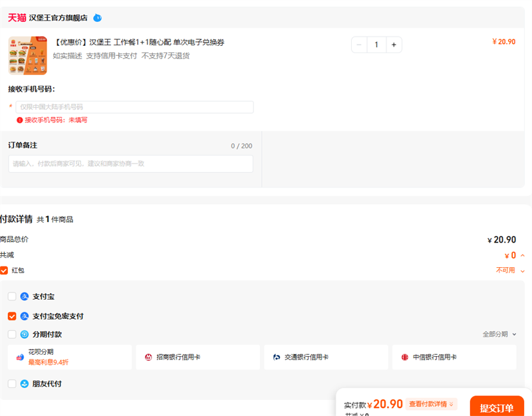Click the Tmall logo icon

click(x=17, y=18)
